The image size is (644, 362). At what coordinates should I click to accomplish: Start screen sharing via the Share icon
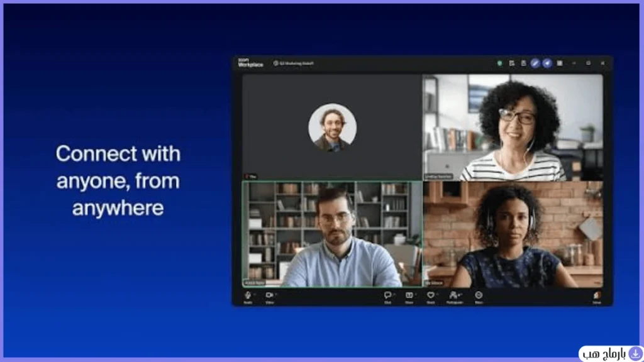pyautogui.click(x=409, y=295)
